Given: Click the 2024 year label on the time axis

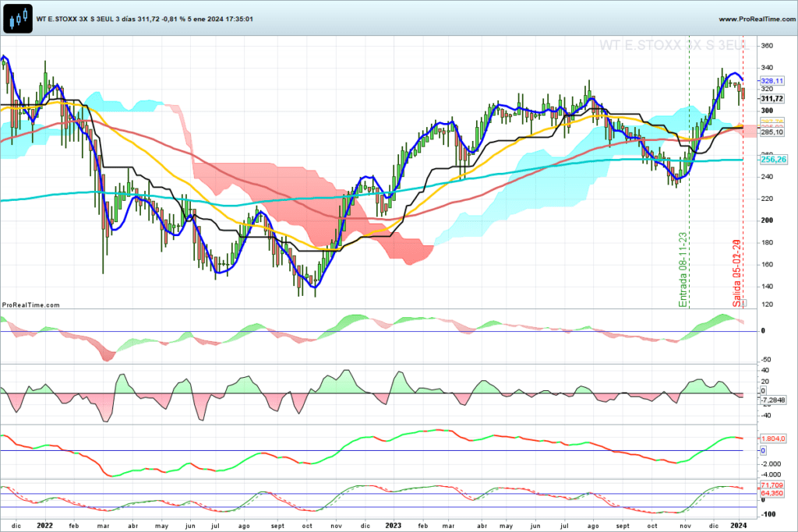Looking at the screenshot, I should [739, 526].
